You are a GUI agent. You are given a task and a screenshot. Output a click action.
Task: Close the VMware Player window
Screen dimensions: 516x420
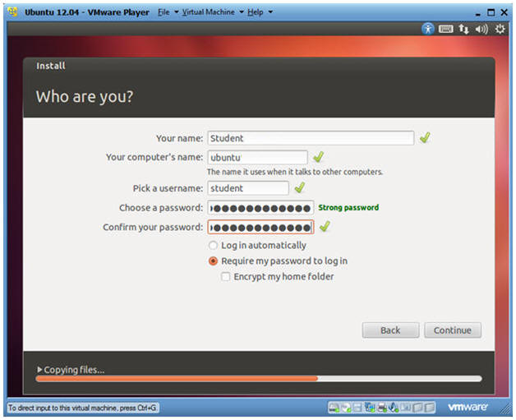coord(504,12)
